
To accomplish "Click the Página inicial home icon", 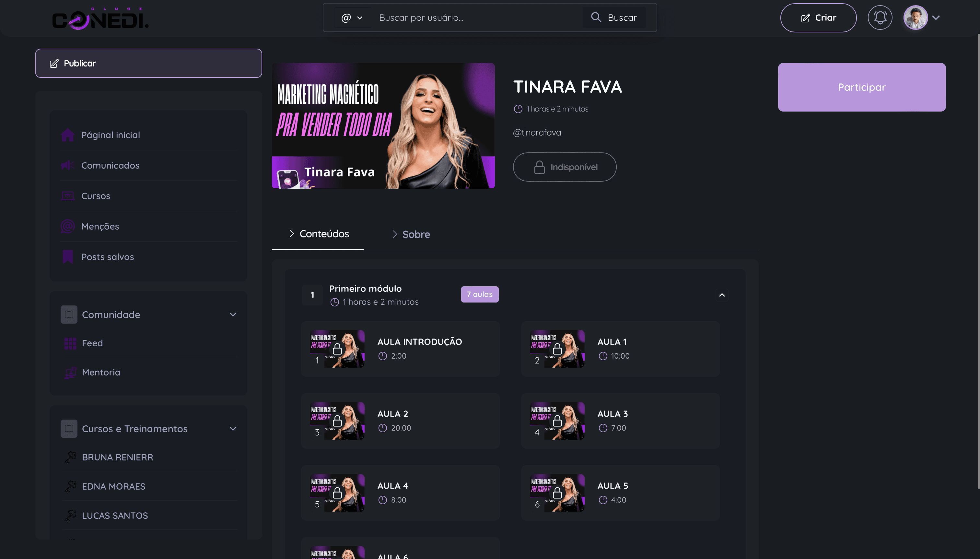I will pos(67,135).
